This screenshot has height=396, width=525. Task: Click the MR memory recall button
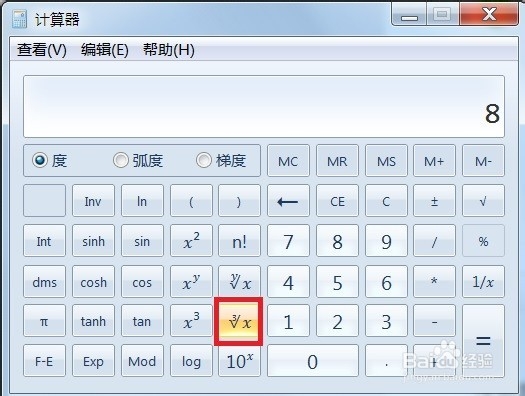pyautogui.click(x=337, y=161)
